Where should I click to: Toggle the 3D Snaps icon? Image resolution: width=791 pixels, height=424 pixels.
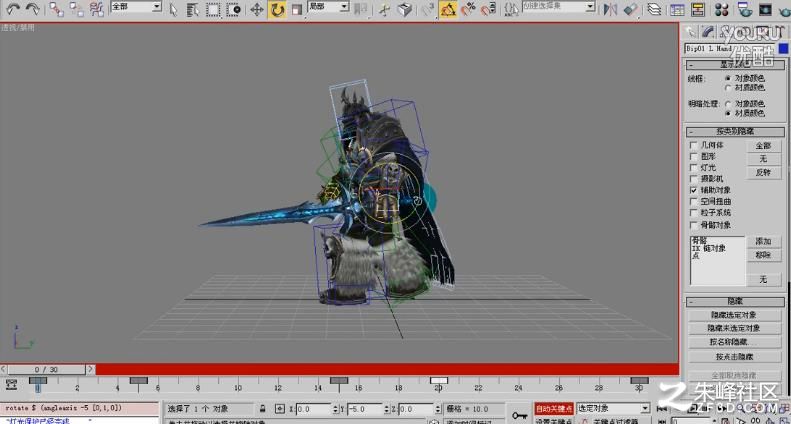(x=428, y=9)
